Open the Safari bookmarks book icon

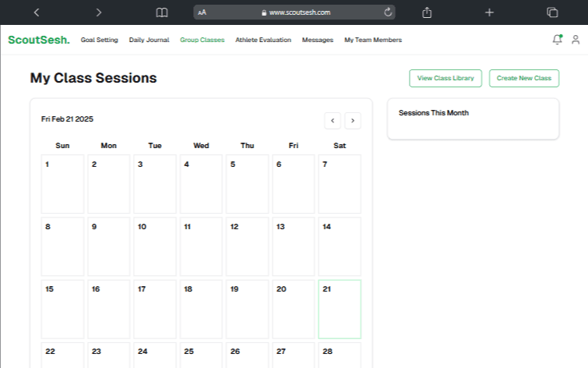tap(161, 12)
